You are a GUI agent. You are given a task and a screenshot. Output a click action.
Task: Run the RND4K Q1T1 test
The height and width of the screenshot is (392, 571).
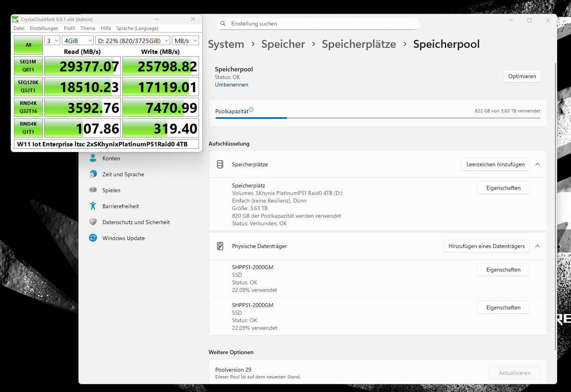coord(28,128)
